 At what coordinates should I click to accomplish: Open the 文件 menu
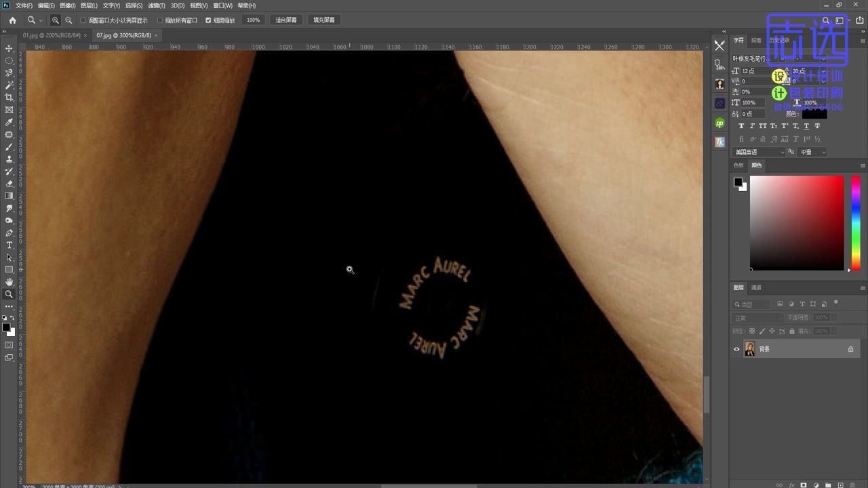(x=24, y=5)
